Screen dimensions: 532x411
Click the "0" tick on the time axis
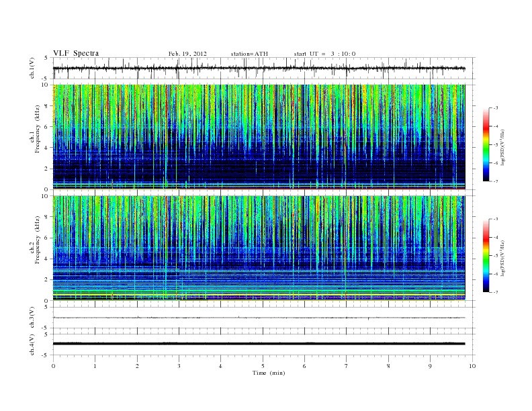coord(53,366)
